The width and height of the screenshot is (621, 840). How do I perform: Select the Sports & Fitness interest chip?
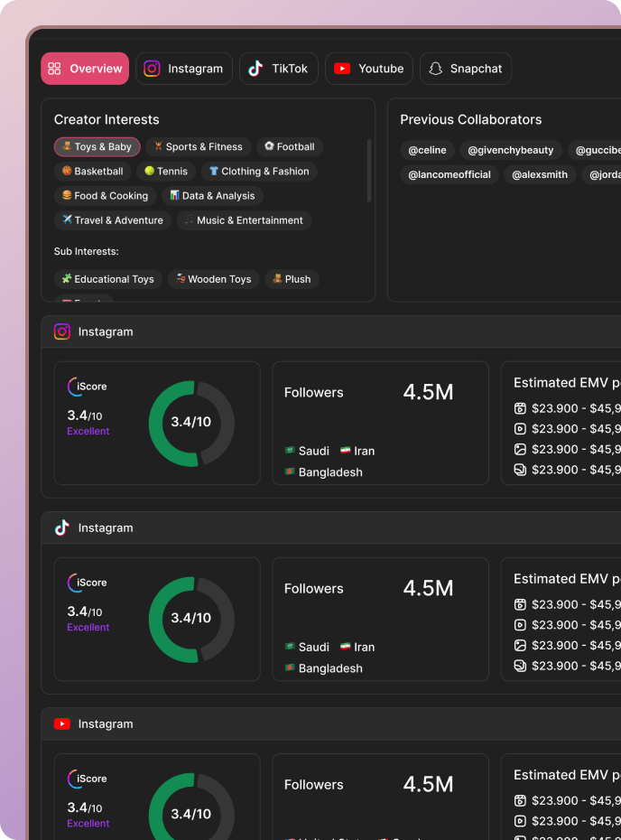tap(198, 147)
